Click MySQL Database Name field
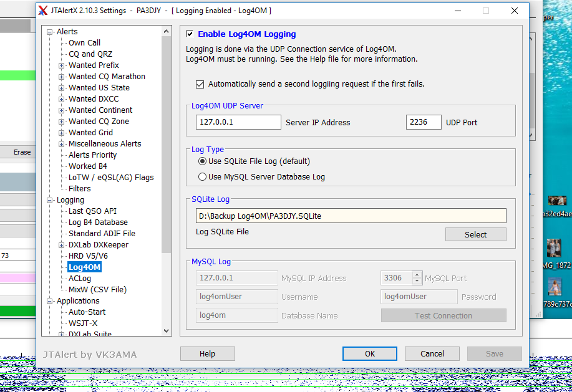Screen dimensions: 572x392 coord(237,315)
